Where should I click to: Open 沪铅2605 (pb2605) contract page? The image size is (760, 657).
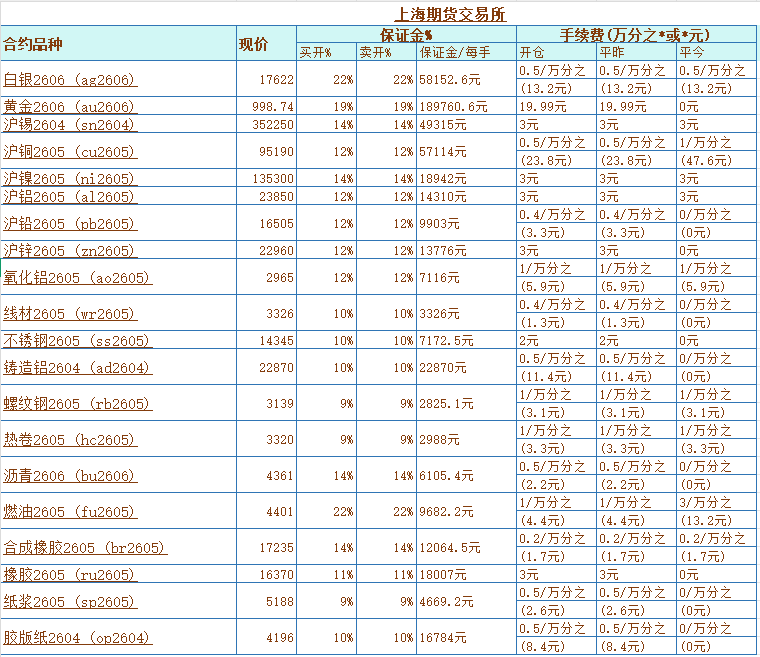[x=69, y=223]
